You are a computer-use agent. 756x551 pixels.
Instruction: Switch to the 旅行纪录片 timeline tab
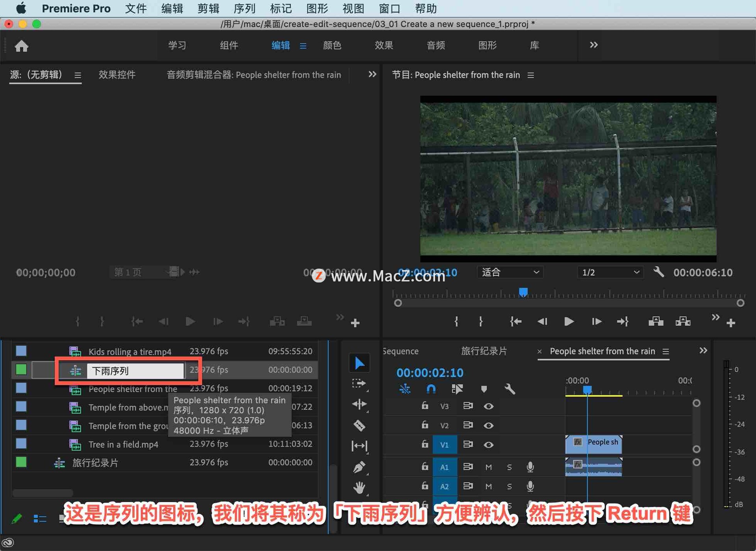coord(484,351)
